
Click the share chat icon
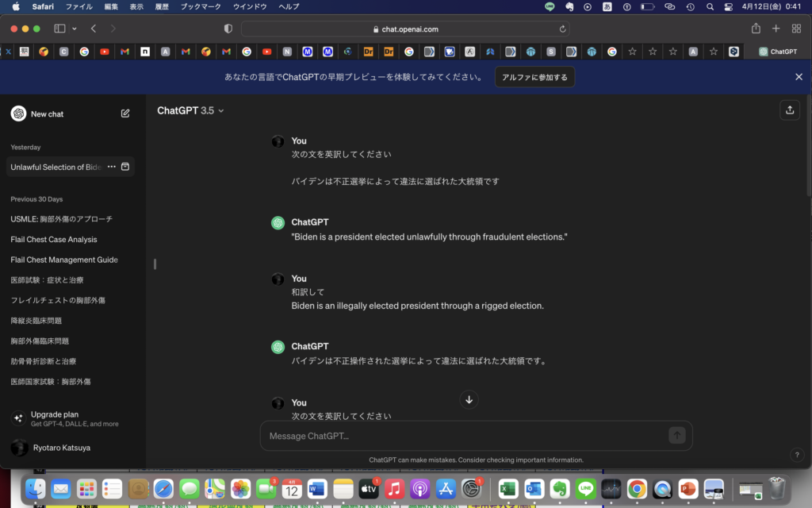coord(789,110)
